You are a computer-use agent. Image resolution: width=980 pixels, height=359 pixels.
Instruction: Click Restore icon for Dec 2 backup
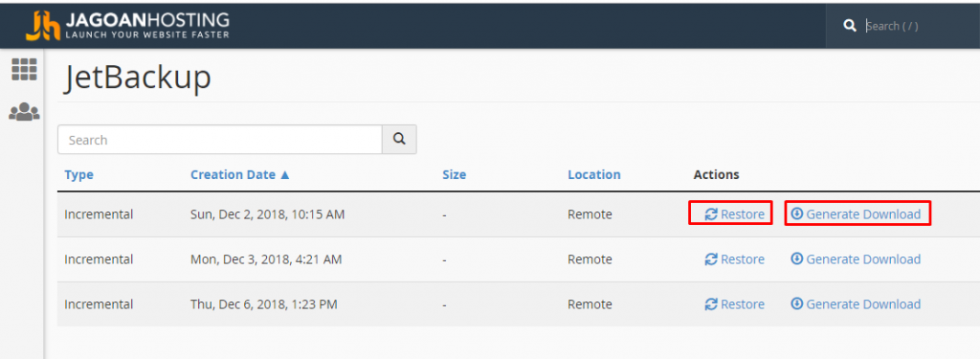[x=711, y=214]
